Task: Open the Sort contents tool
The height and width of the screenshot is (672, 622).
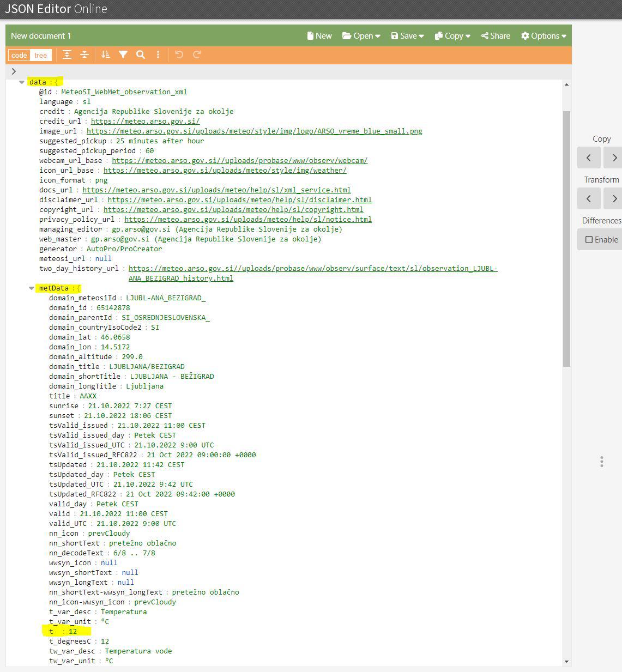Action: point(106,55)
